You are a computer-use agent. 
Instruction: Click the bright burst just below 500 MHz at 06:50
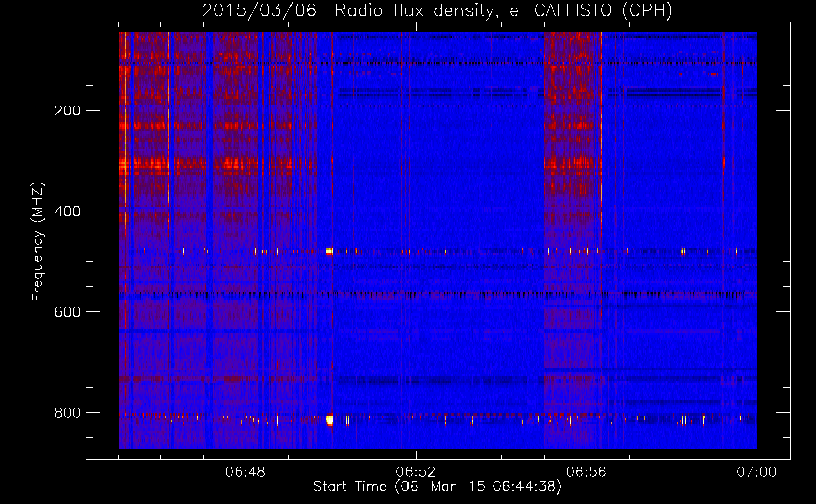329,251
